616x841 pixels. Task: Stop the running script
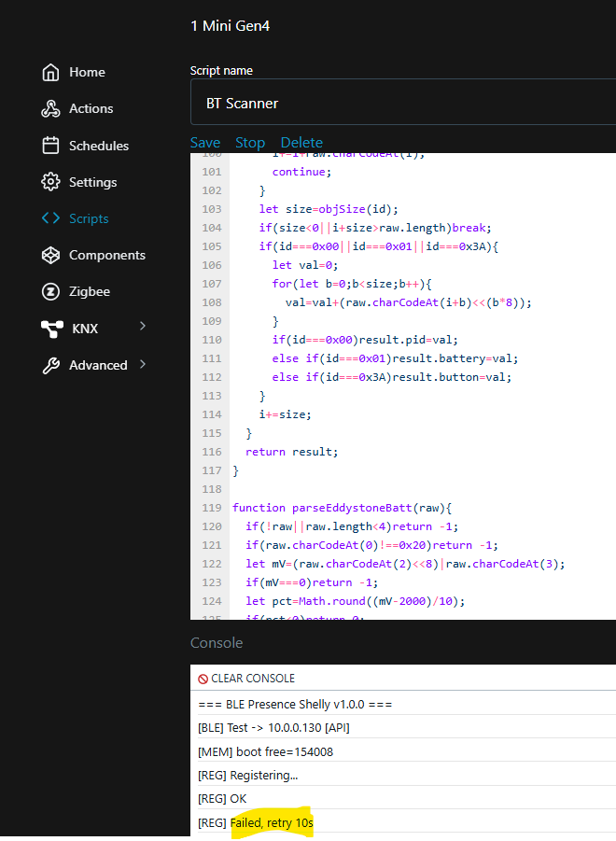pyautogui.click(x=250, y=143)
